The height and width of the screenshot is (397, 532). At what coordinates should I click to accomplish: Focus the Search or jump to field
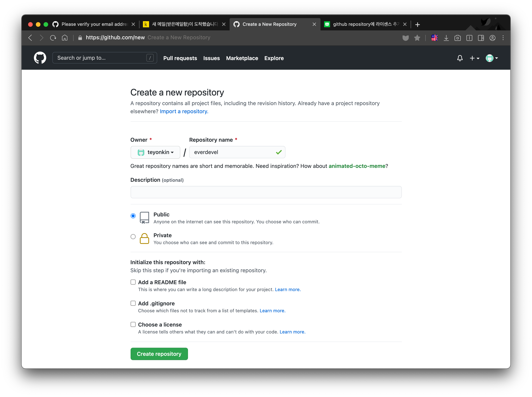(105, 58)
